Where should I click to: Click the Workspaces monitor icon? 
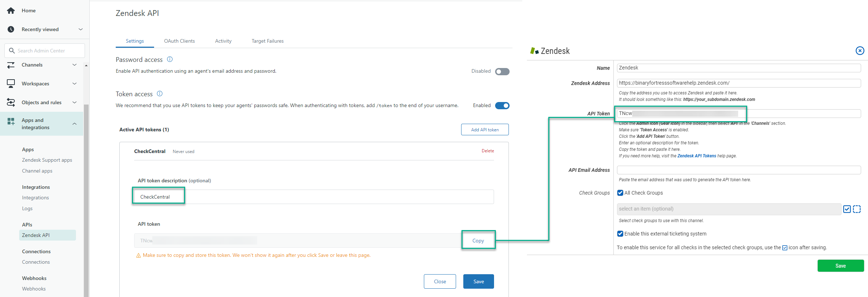click(11, 84)
